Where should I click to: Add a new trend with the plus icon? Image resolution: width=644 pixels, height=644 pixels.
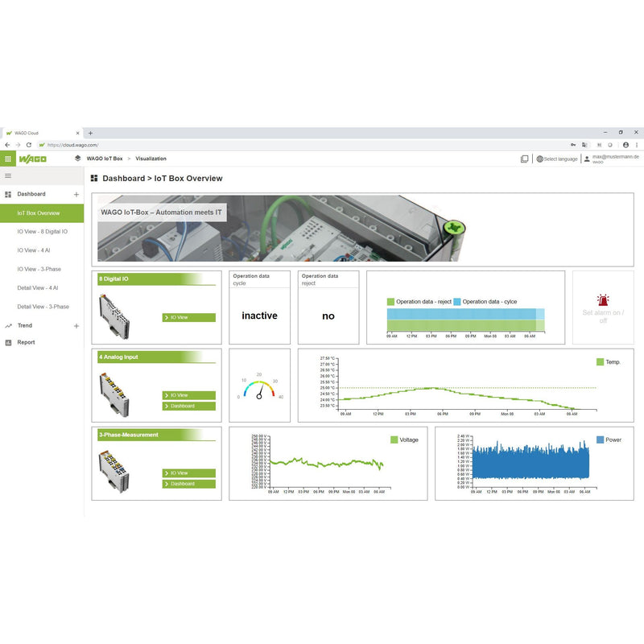76,326
